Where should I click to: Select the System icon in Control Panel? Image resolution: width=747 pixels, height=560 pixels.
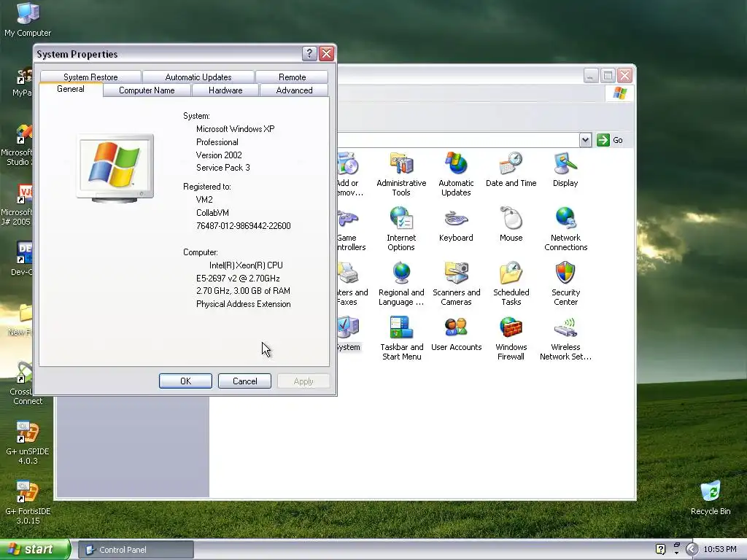click(x=349, y=334)
